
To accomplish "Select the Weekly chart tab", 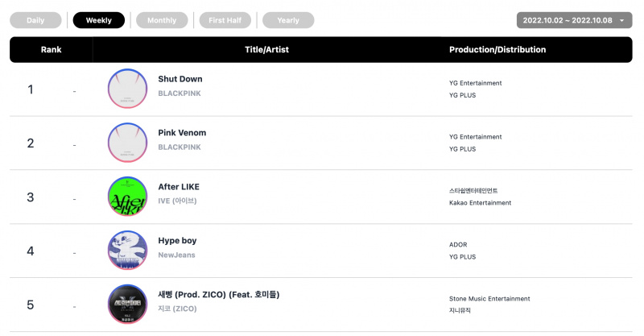I will point(98,20).
